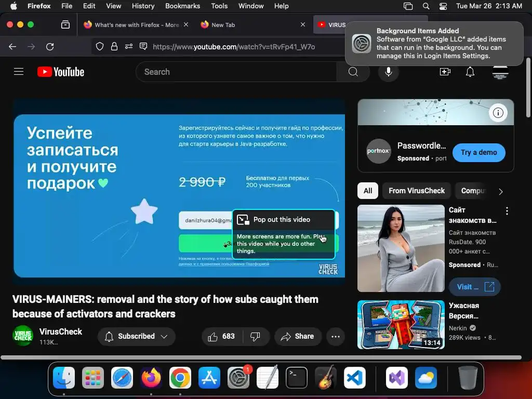532x399 pixels.
Task: Open App Store from the Dock
Action: click(209, 378)
